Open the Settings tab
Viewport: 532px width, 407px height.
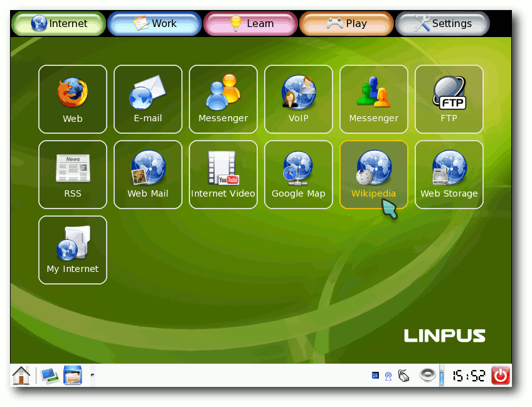pos(443,23)
